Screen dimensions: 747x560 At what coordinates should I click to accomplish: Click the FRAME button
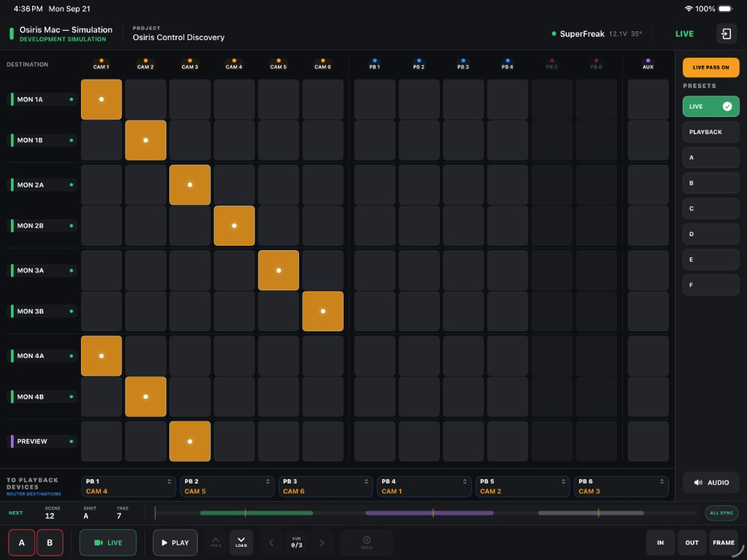[x=723, y=542]
